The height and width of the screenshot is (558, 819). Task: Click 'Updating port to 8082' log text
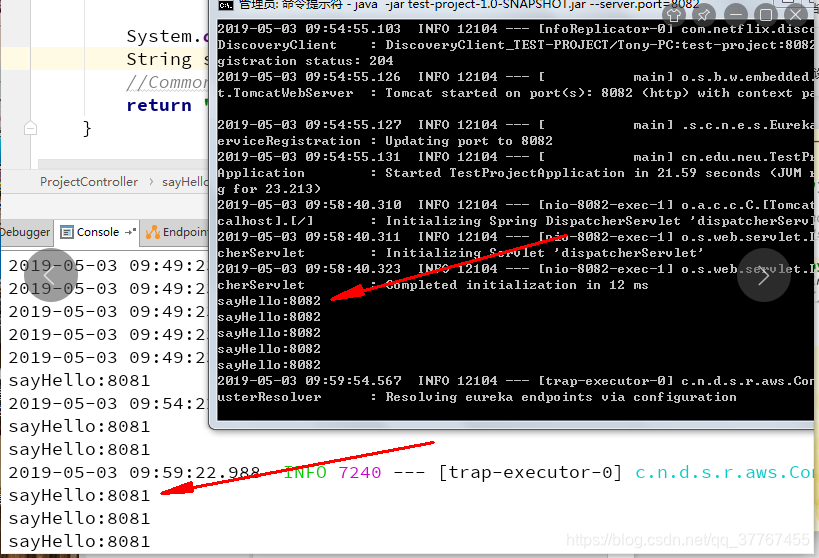469,141
